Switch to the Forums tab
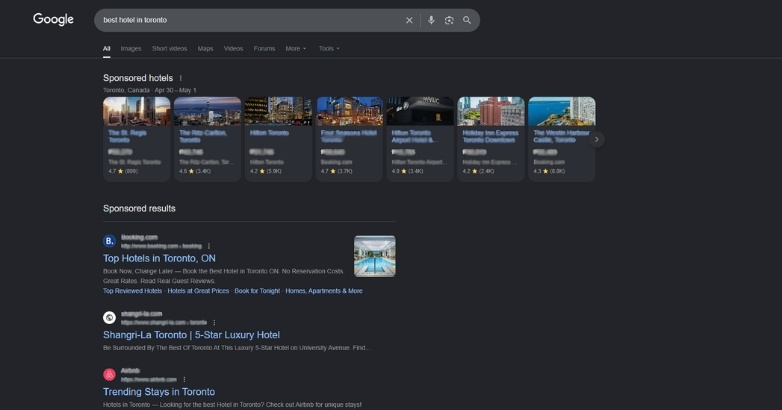 tap(264, 49)
